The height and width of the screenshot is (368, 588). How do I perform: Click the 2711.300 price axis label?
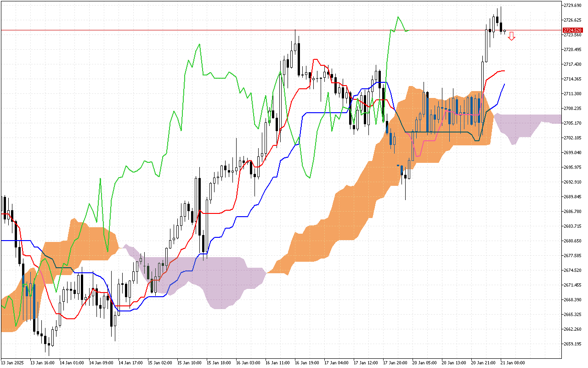572,93
